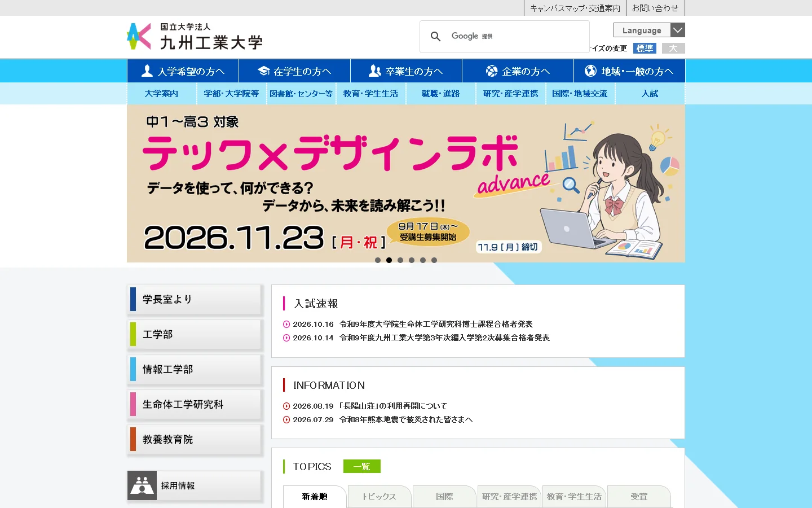812x508 pixels.
Task: Open the 学長室より sidebar button
Action: coord(195,299)
